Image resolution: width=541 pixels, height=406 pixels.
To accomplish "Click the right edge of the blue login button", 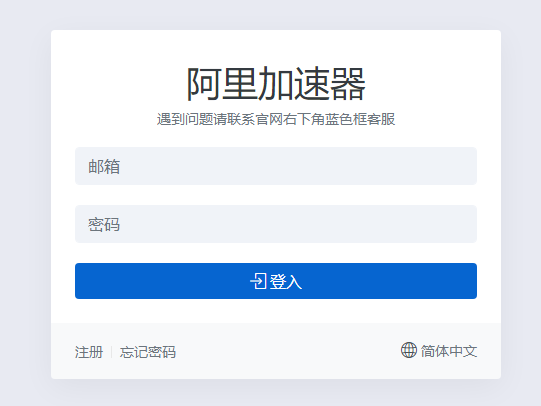I will coord(469,281).
